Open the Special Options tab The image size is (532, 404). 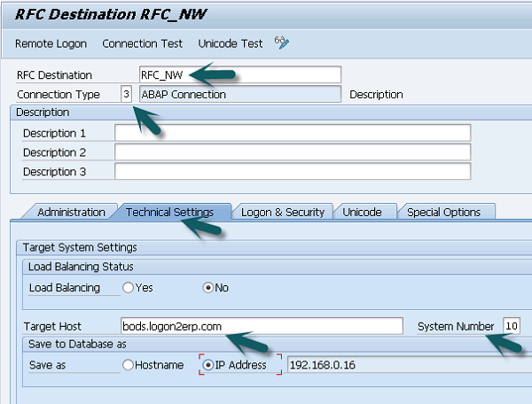[443, 212]
